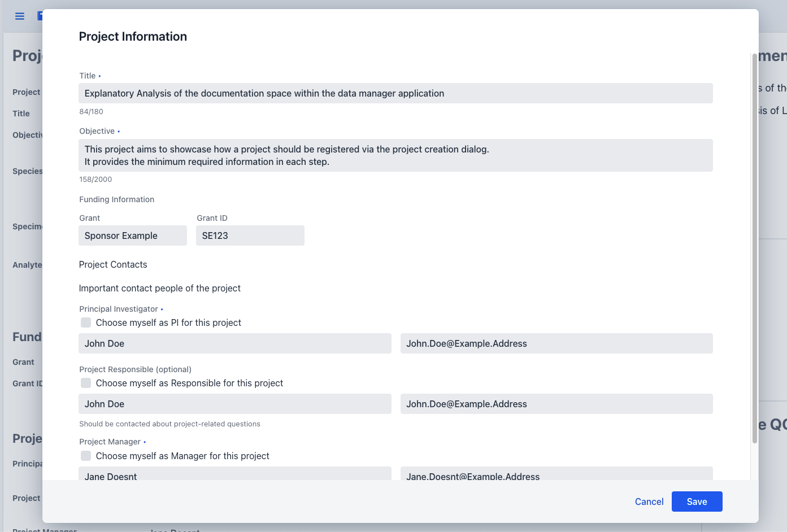Click the Project Responsible name field
The height and width of the screenshot is (532, 787).
click(235, 404)
